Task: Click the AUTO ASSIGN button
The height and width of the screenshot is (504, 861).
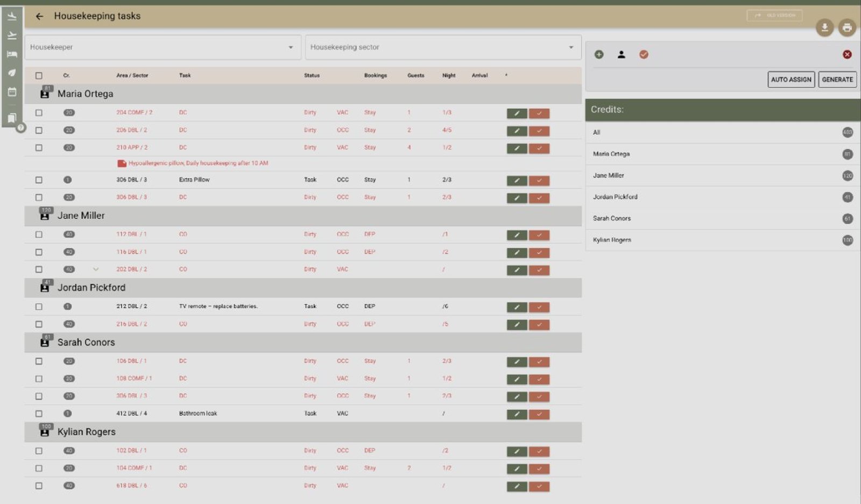Action: click(791, 80)
